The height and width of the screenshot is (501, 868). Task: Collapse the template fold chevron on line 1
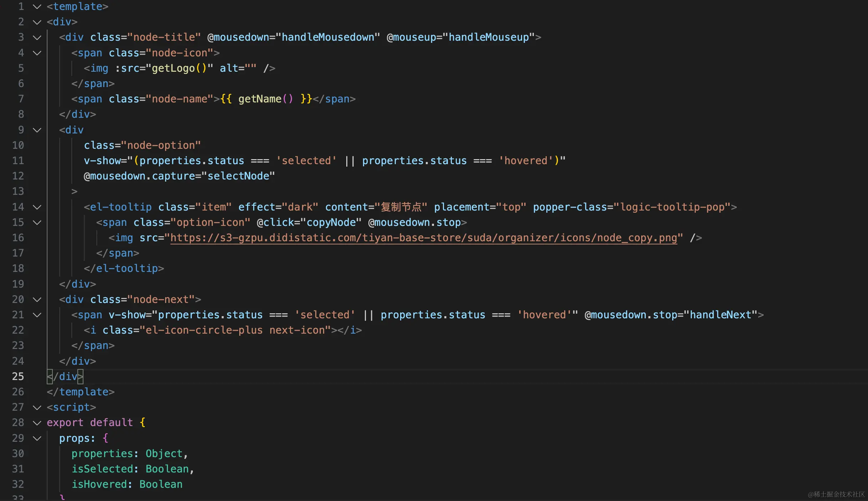point(37,6)
